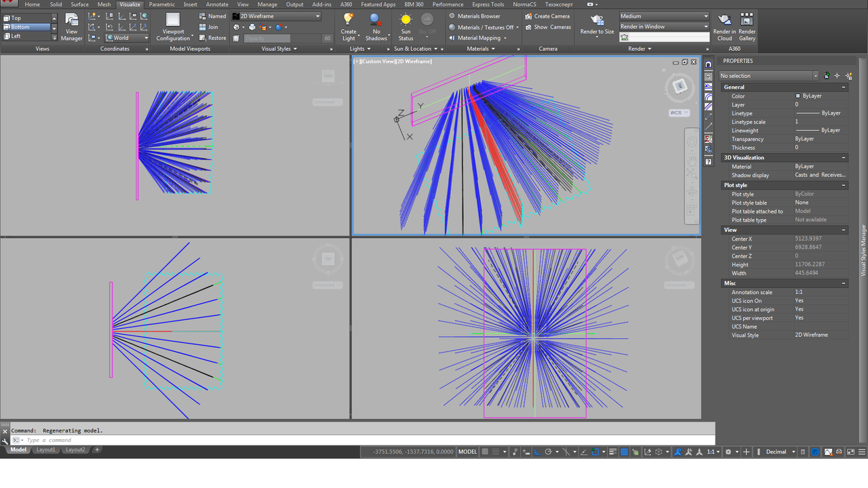Open the Express Tools ribbon tab
Viewport: 868px width, 488px height.
tap(488, 4)
